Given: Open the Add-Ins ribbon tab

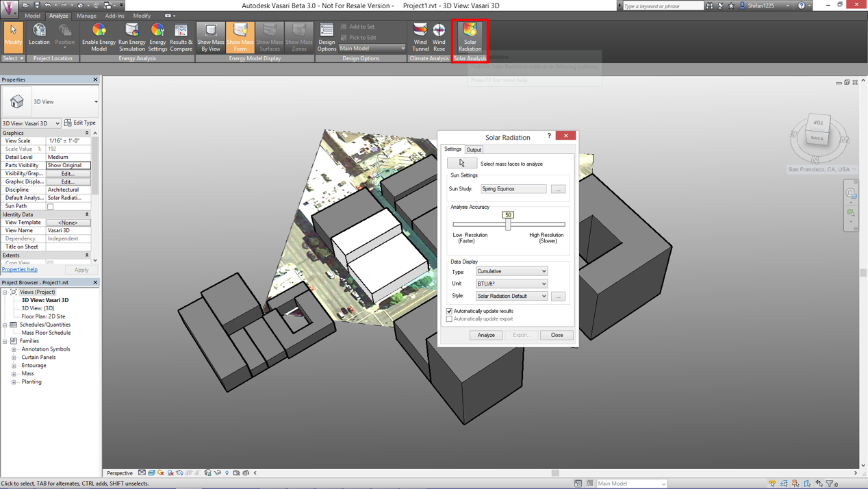Looking at the screenshot, I should (114, 16).
